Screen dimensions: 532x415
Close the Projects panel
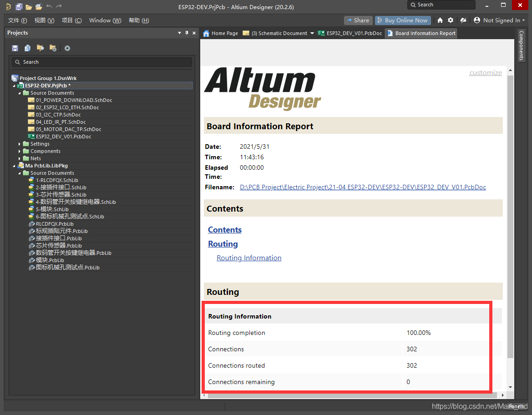194,33
